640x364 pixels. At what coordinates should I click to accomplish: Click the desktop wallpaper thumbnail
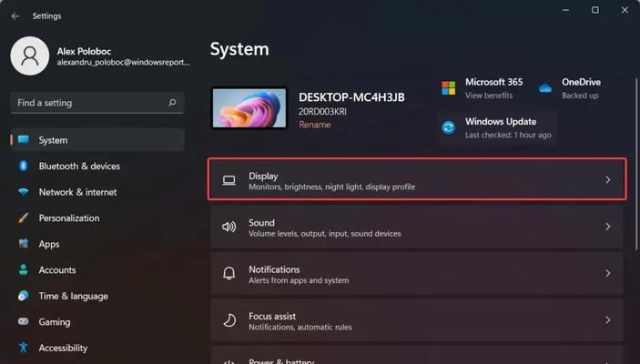pyautogui.click(x=249, y=107)
